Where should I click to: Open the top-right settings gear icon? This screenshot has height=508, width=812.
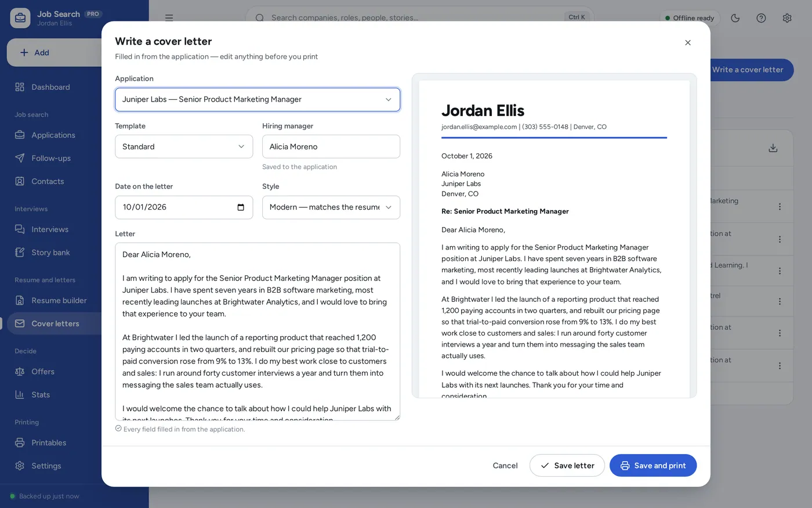[x=787, y=18]
